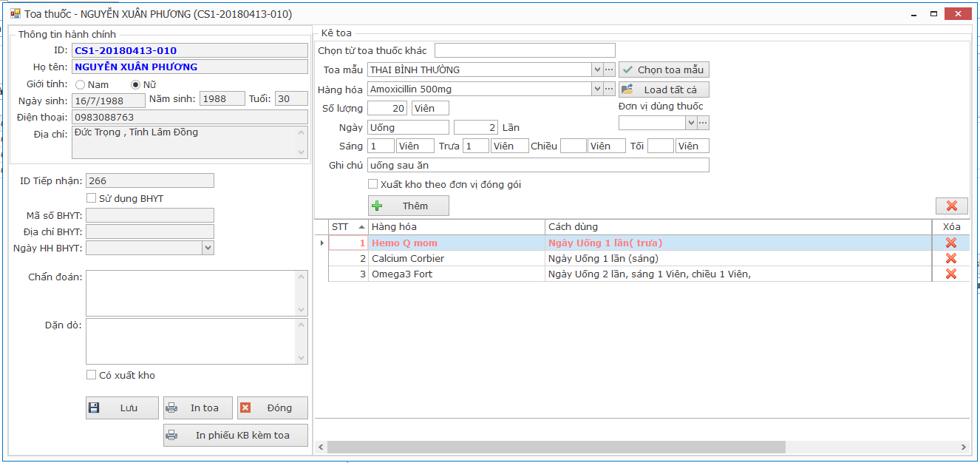Delete the Calcium Corbier row
The width and height of the screenshot is (980, 463).
coord(951,258)
